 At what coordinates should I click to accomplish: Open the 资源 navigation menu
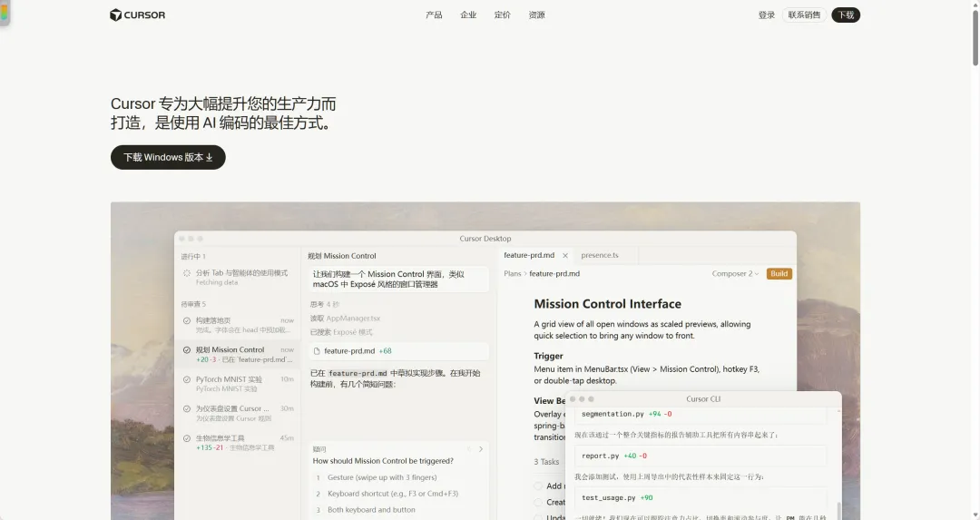click(x=537, y=15)
